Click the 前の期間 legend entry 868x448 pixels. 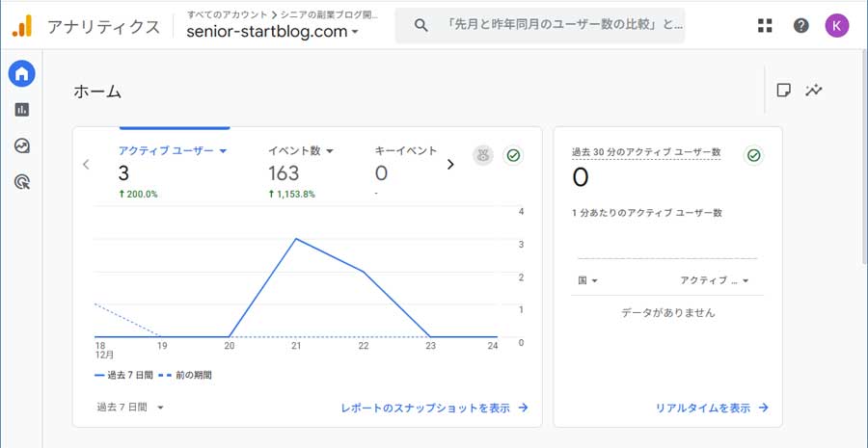(x=185, y=375)
